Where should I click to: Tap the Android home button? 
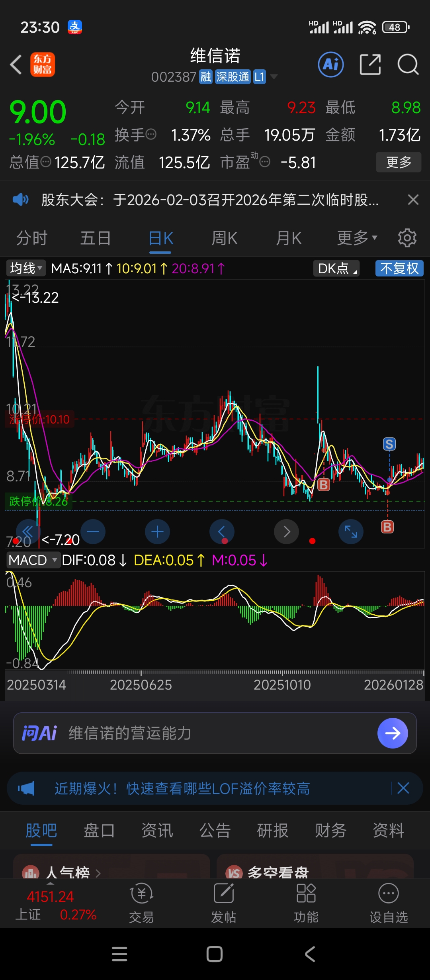coord(215,954)
